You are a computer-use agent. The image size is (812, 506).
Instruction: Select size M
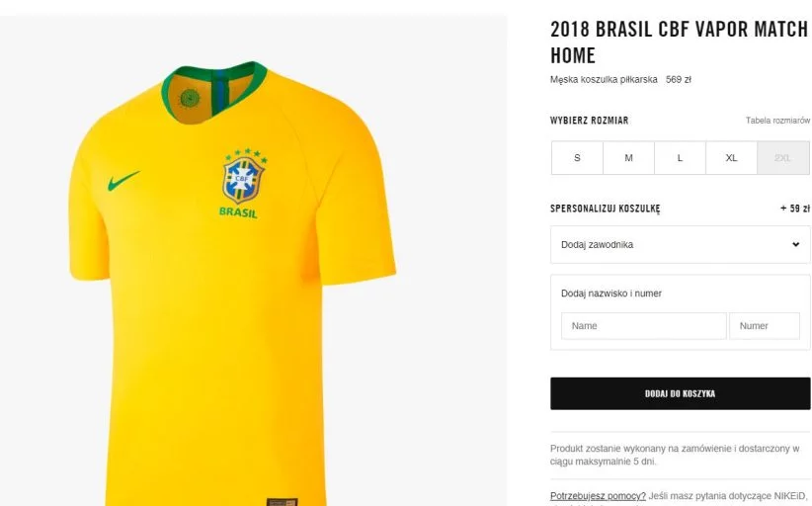coord(628,158)
